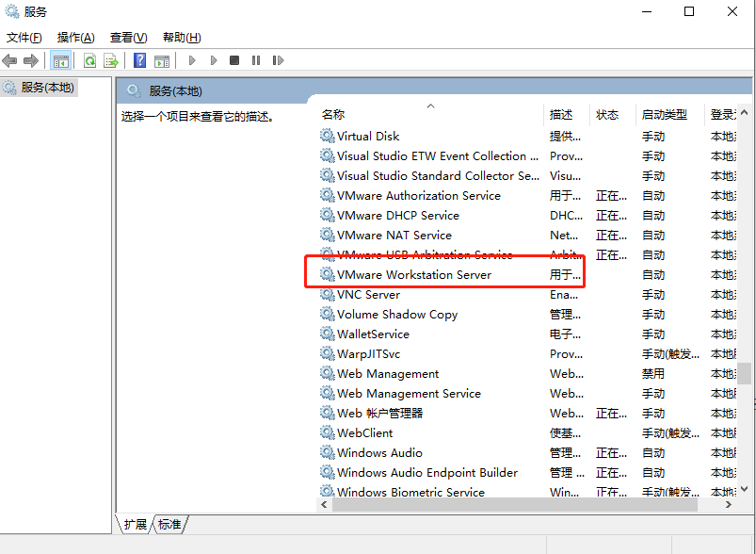
Task: Stop the service using the stop icon
Action: 234,60
